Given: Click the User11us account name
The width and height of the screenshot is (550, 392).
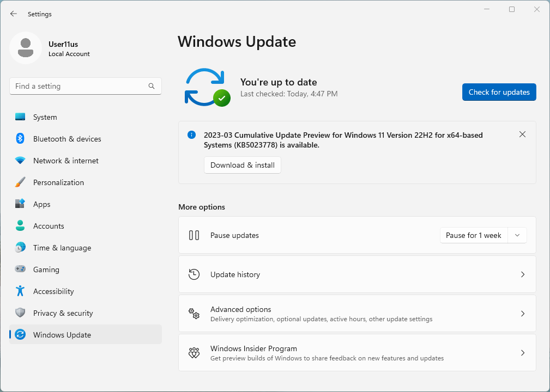Looking at the screenshot, I should [63, 44].
